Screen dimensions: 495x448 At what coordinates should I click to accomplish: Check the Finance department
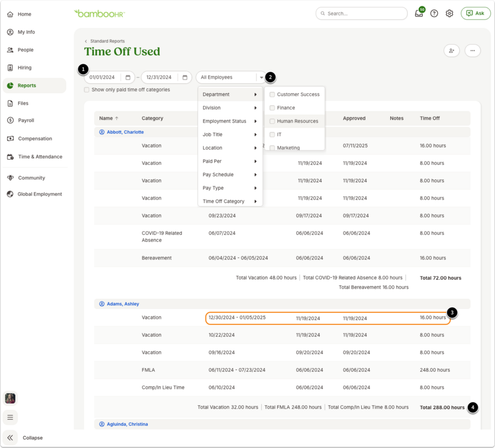pyautogui.click(x=272, y=108)
